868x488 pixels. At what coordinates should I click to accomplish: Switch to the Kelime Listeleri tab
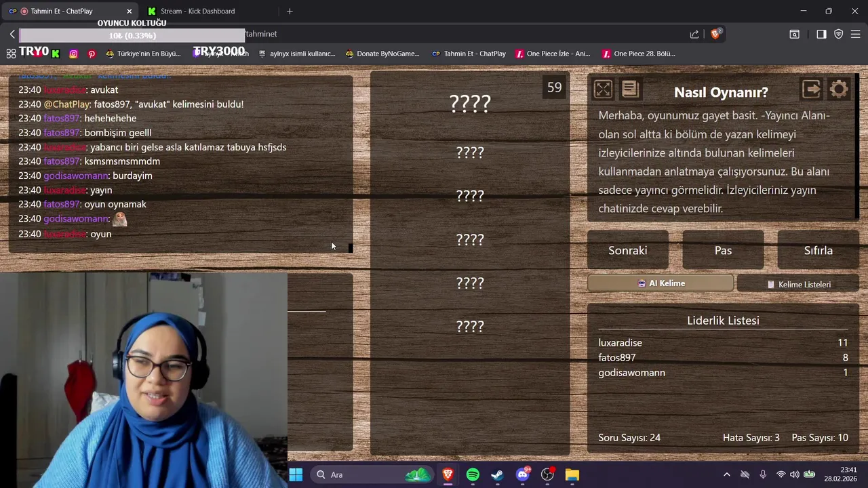[798, 284]
